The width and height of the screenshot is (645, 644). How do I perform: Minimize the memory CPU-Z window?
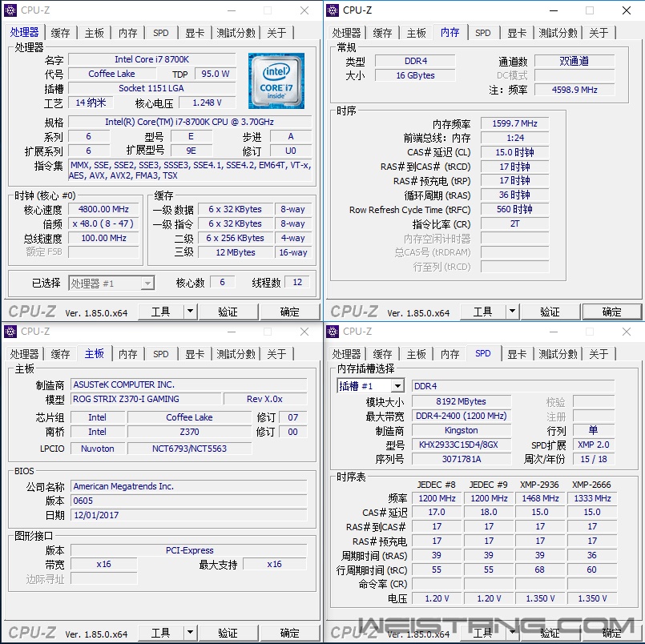coord(554,10)
